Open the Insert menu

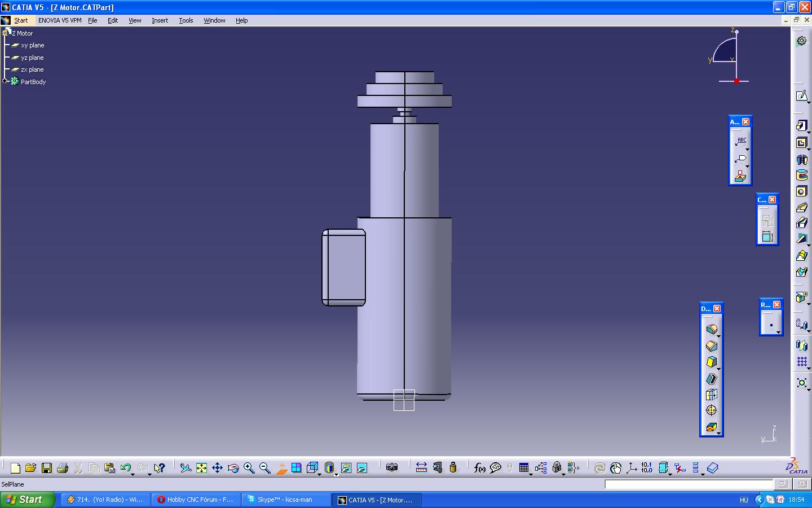pos(160,20)
